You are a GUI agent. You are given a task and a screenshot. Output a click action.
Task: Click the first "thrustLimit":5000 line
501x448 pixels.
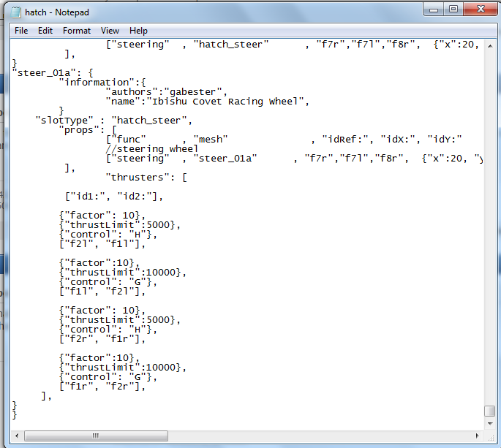pos(120,225)
